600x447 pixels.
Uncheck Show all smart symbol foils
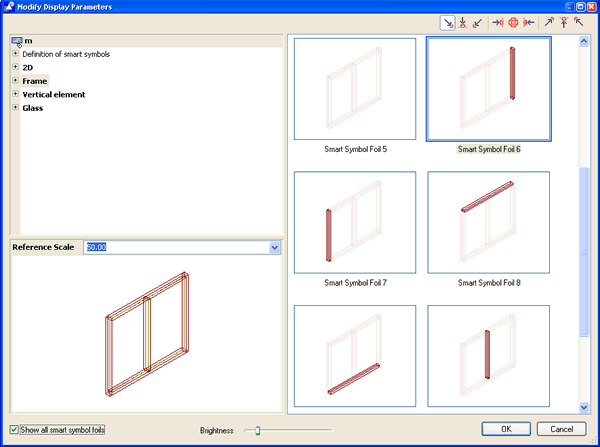14,430
